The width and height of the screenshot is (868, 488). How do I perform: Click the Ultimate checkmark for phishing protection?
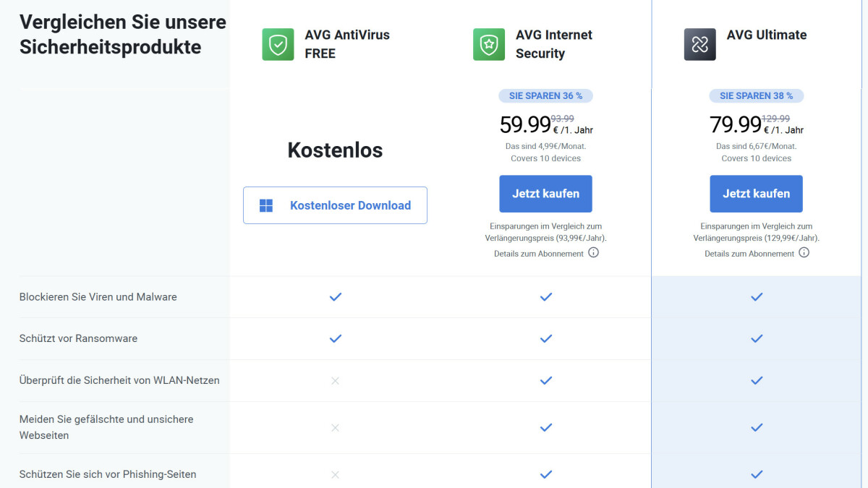pyautogui.click(x=757, y=474)
